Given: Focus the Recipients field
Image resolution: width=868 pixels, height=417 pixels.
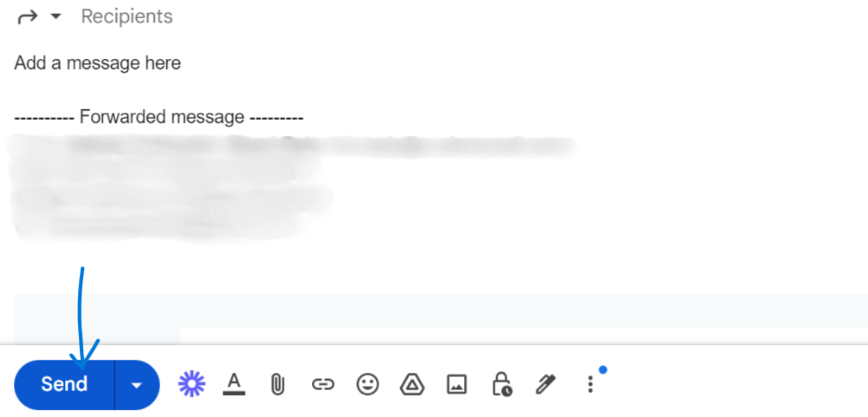Looking at the screenshot, I should (126, 16).
